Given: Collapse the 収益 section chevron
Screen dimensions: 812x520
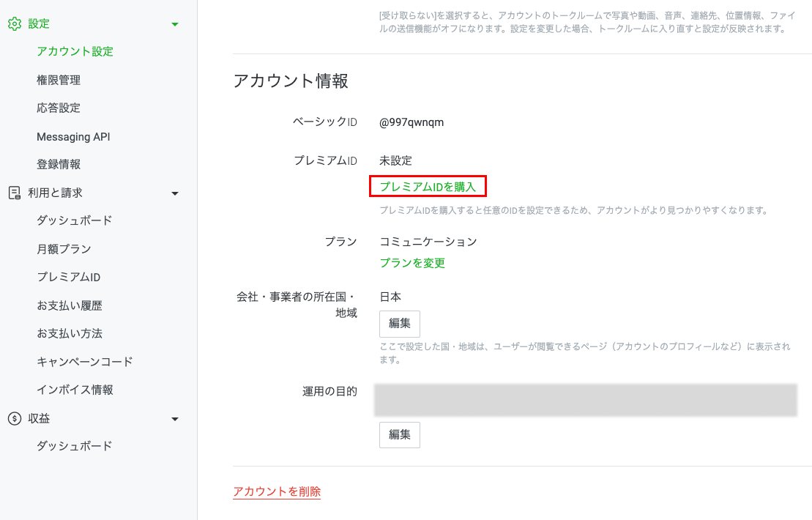Looking at the screenshot, I should 175,418.
